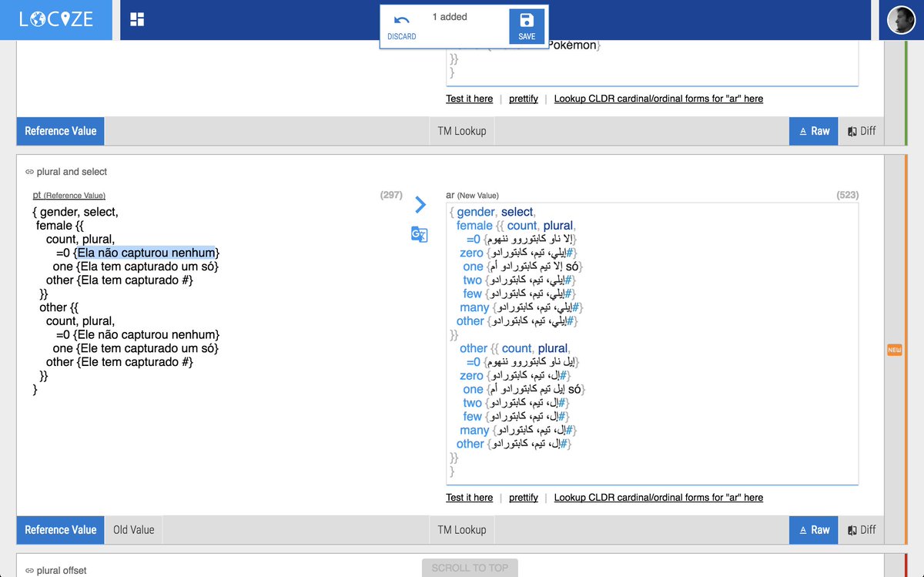Toggle Raw view for the plural and select segment
This screenshot has width=924, height=577.
pyautogui.click(x=813, y=529)
